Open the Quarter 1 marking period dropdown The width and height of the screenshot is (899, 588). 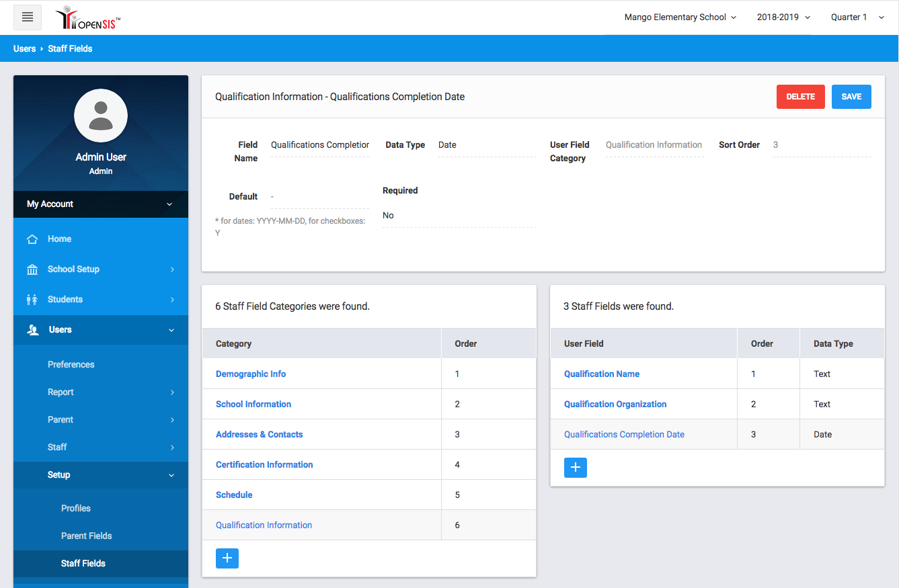(857, 17)
